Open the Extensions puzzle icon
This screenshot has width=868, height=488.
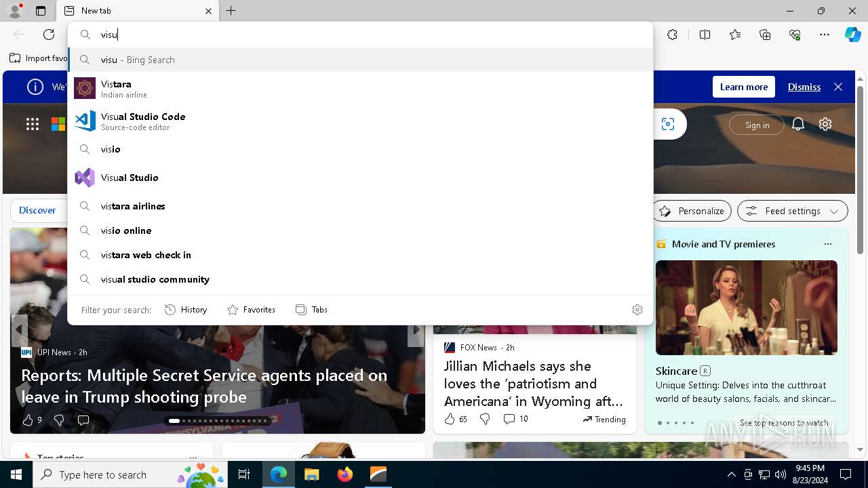(x=672, y=35)
